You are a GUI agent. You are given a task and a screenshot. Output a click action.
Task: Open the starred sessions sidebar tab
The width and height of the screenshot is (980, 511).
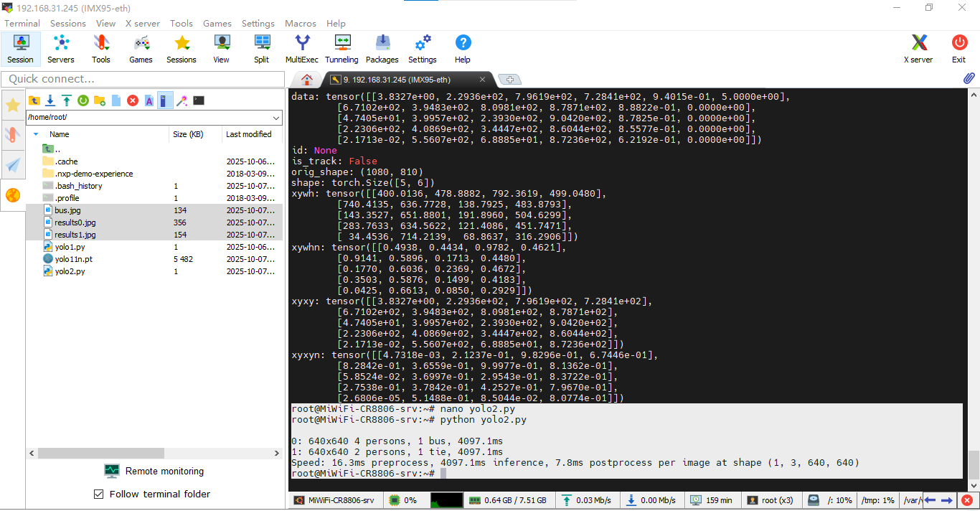[x=13, y=106]
